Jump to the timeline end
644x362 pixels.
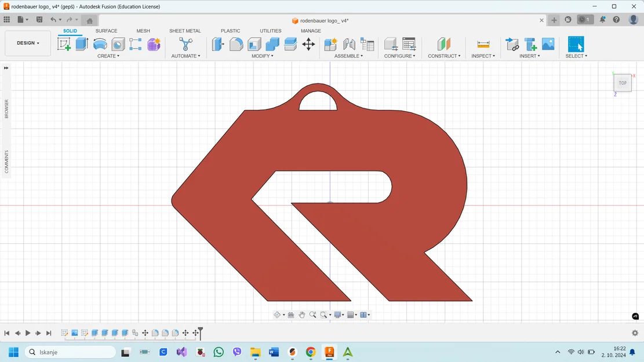49,333
